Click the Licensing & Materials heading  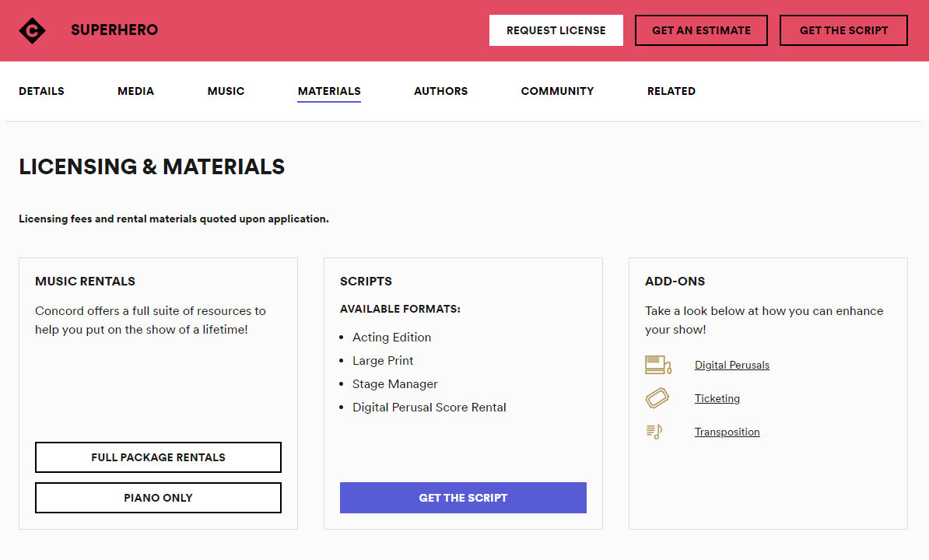coord(152,167)
